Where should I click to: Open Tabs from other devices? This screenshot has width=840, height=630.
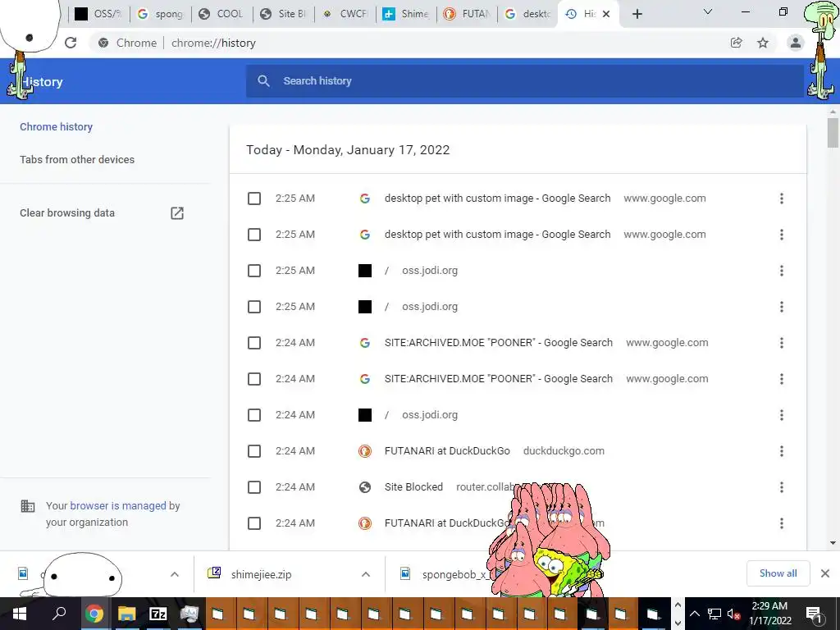tap(77, 160)
